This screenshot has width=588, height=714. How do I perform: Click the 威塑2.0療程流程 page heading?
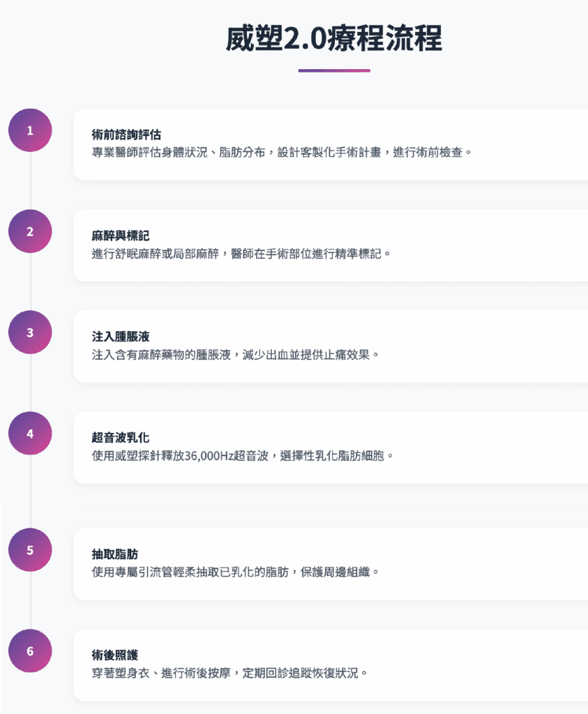(333, 39)
